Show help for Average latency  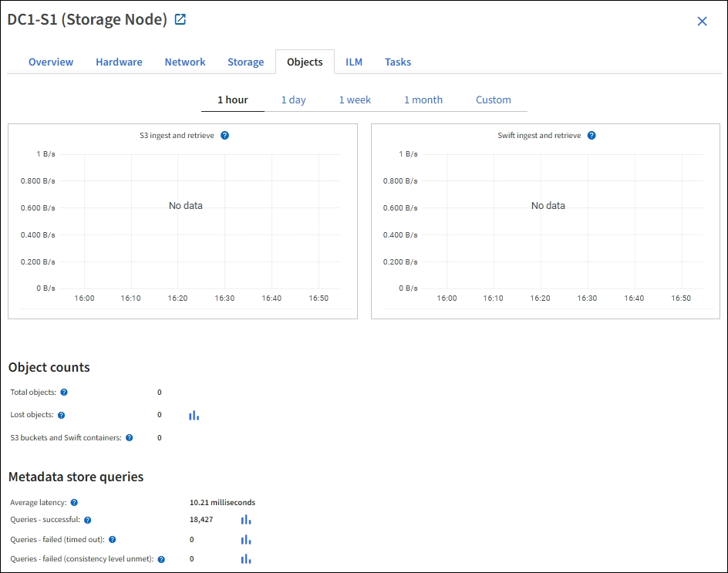point(74,503)
